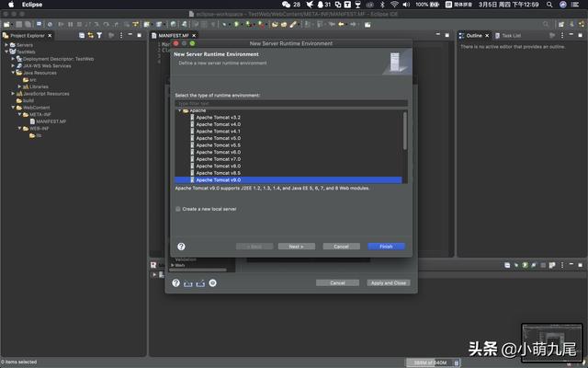588x368 pixels.
Task: Open the Apple menu
Action: point(11,5)
